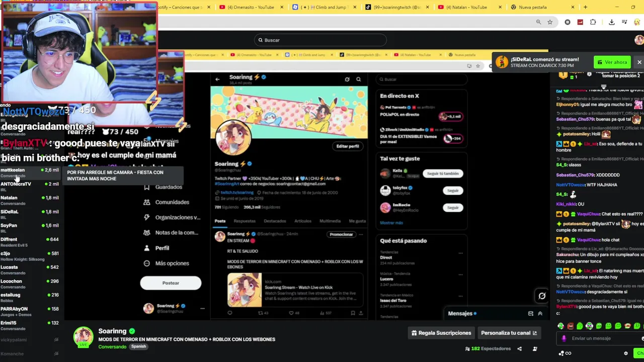
Task: Click the repost icon on Soarinng's post
Action: (x=260, y=313)
